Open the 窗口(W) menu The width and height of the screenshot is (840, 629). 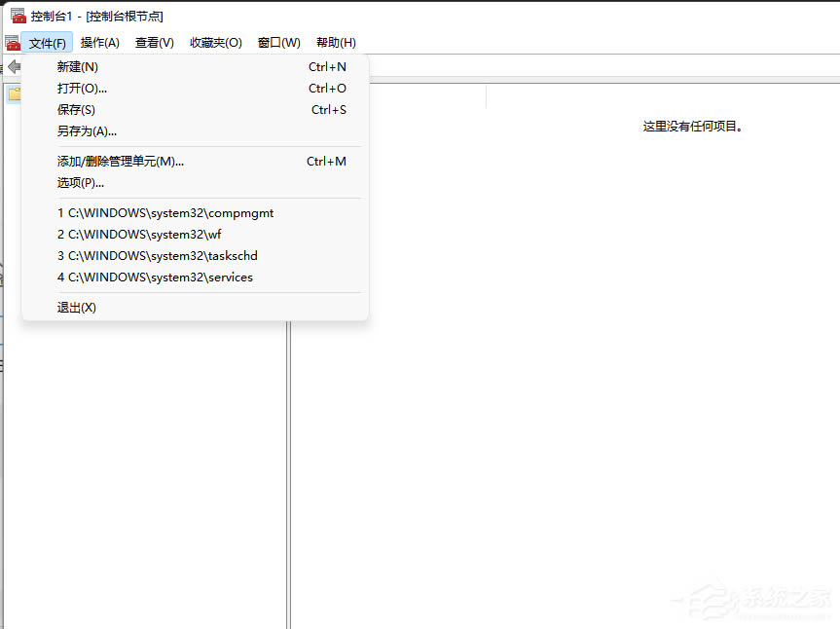[x=277, y=42]
